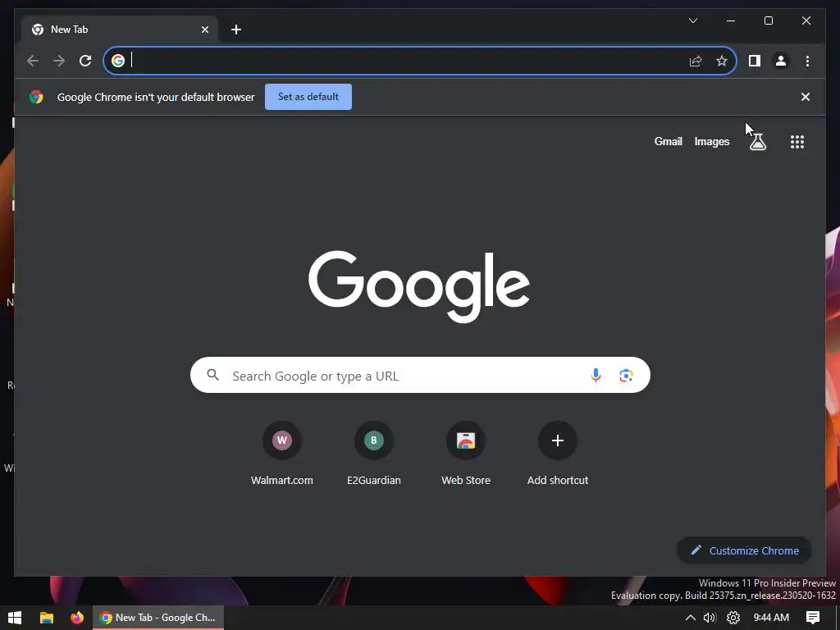Click the Search Google or type a URL box
This screenshot has width=840, height=630.
coord(420,375)
